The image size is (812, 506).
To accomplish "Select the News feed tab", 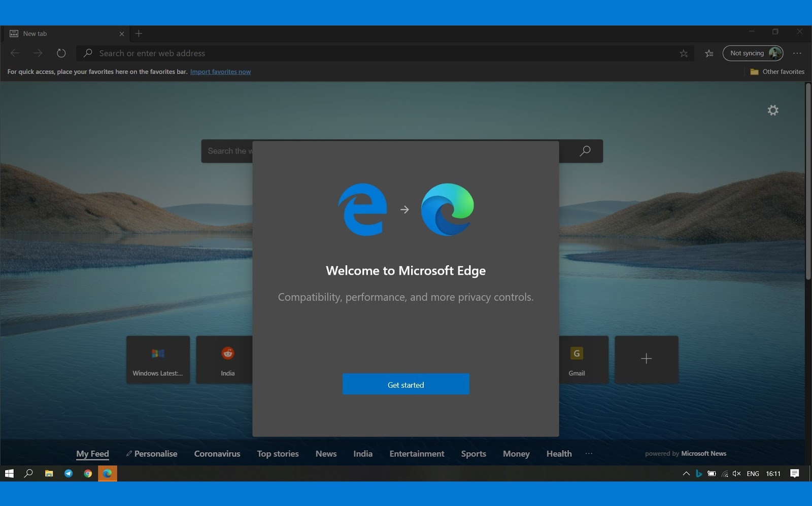I will [326, 454].
